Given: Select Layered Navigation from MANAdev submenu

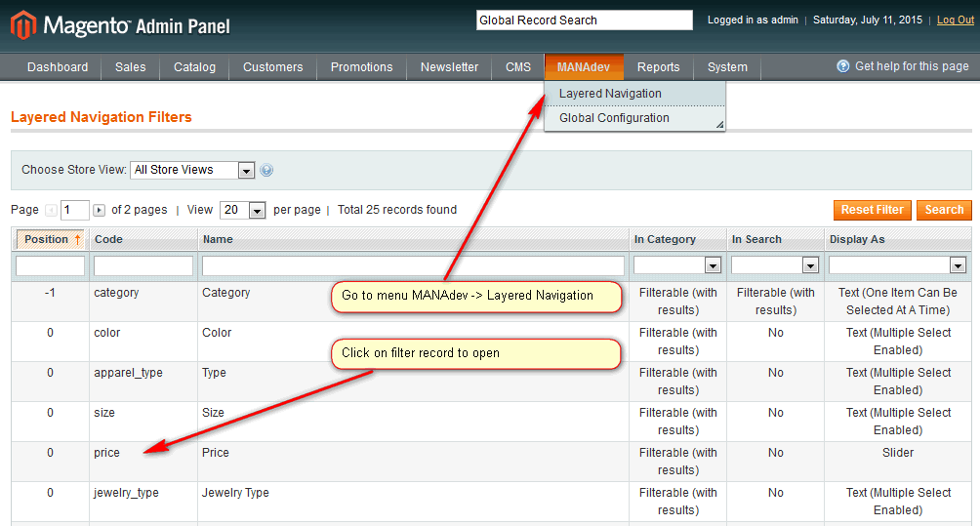Looking at the screenshot, I should [x=634, y=94].
